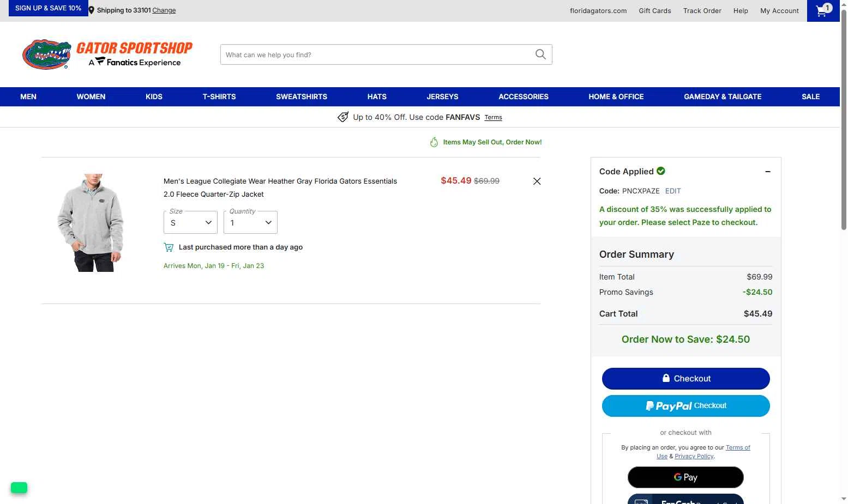Screen dimensions: 848x504
Task: Open the Help link
Action: (741, 11)
